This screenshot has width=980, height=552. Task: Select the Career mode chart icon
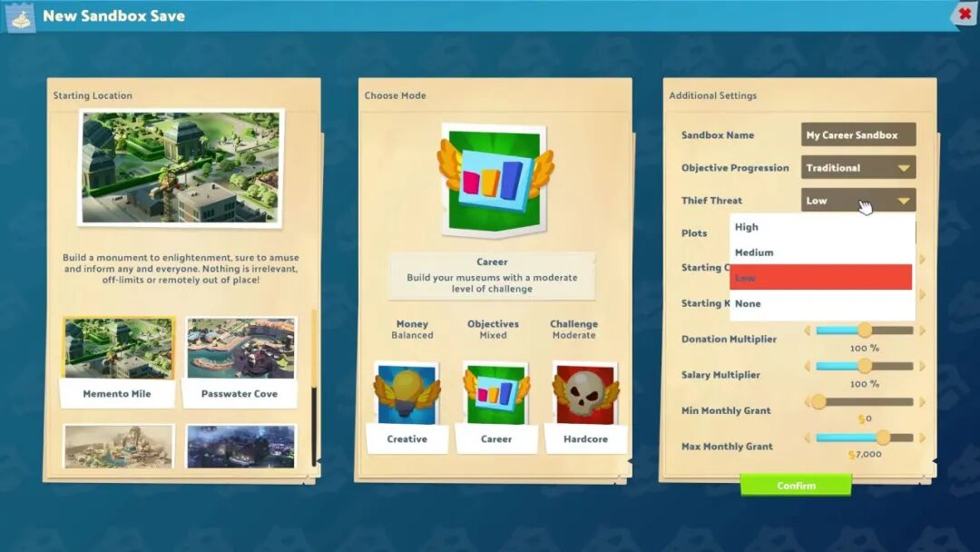496,394
